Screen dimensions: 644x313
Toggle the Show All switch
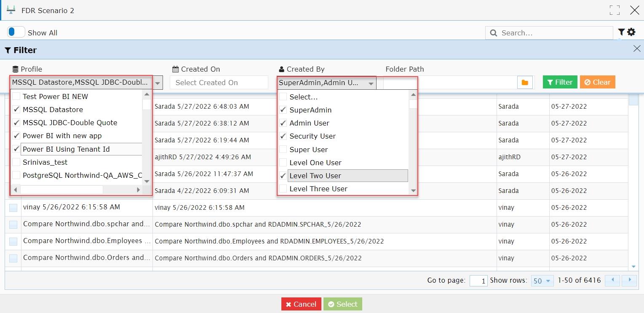click(x=16, y=32)
